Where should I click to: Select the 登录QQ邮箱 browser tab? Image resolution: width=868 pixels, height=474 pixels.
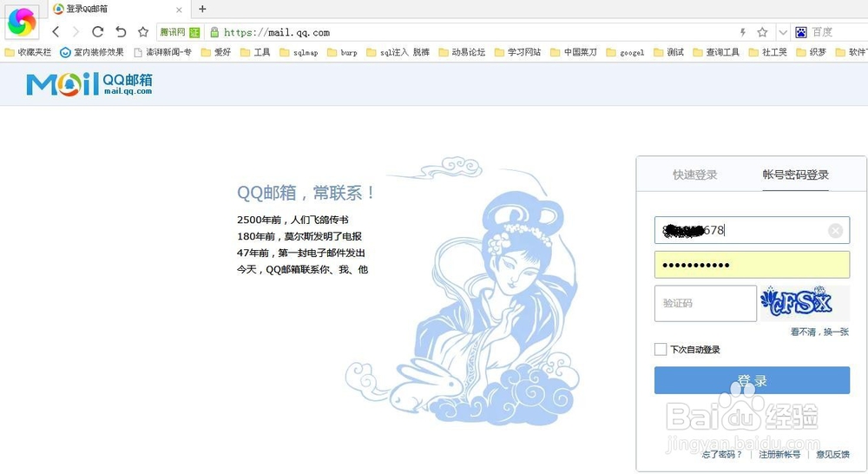[x=117, y=10]
